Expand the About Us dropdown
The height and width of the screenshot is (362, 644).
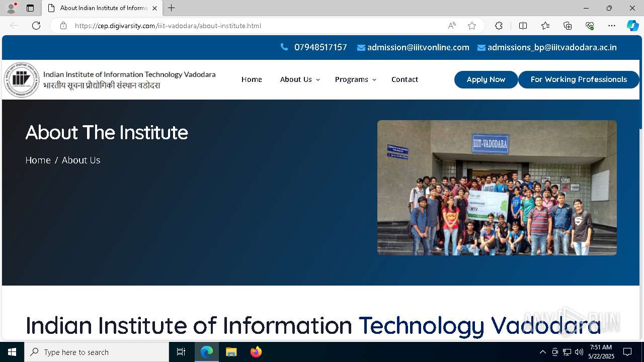tap(300, 79)
